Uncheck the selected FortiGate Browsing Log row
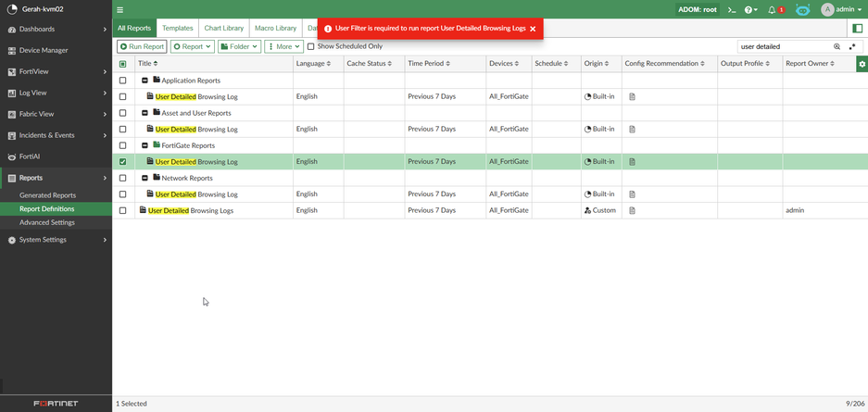This screenshot has width=868, height=412. [123, 162]
